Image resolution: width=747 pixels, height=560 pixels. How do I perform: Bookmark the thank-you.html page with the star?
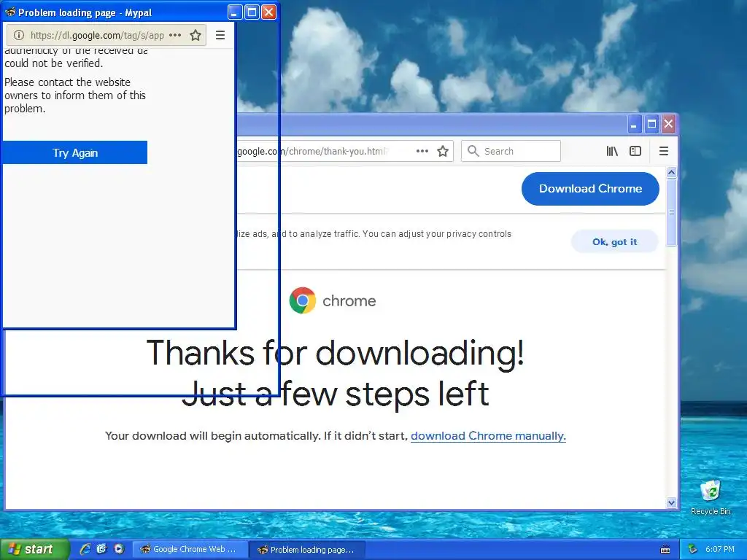(443, 151)
